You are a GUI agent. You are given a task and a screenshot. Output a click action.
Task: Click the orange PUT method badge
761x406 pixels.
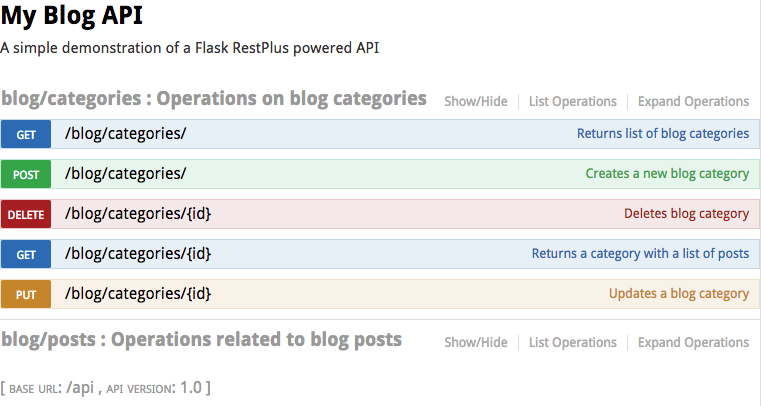point(26,294)
